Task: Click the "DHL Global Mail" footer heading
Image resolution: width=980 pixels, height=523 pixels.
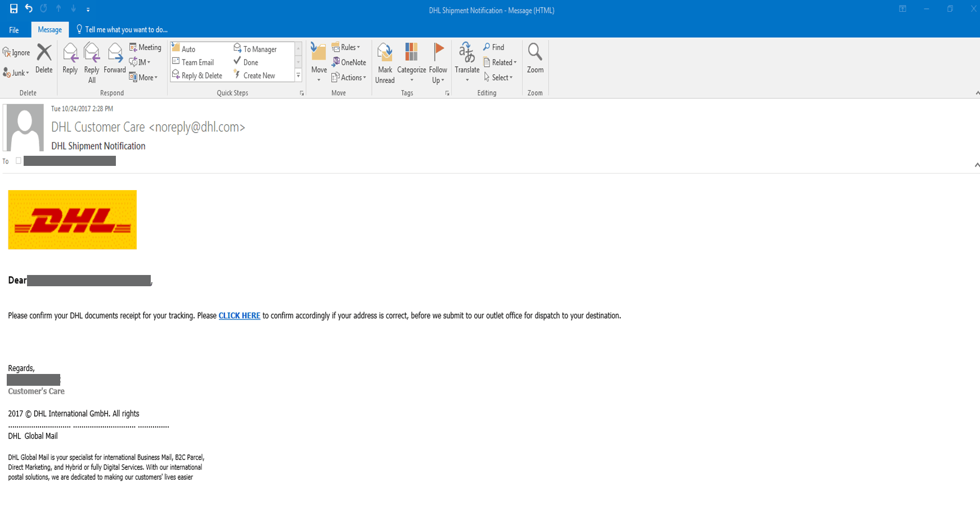Action: point(33,436)
